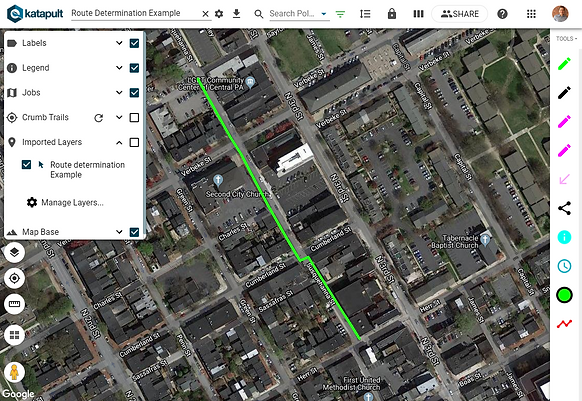The width and height of the screenshot is (582, 401).
Task: Open the Google apps grid menu
Action: tap(531, 14)
